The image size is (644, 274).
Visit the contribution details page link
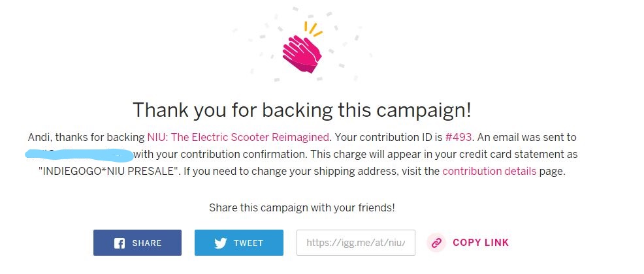[x=489, y=172]
